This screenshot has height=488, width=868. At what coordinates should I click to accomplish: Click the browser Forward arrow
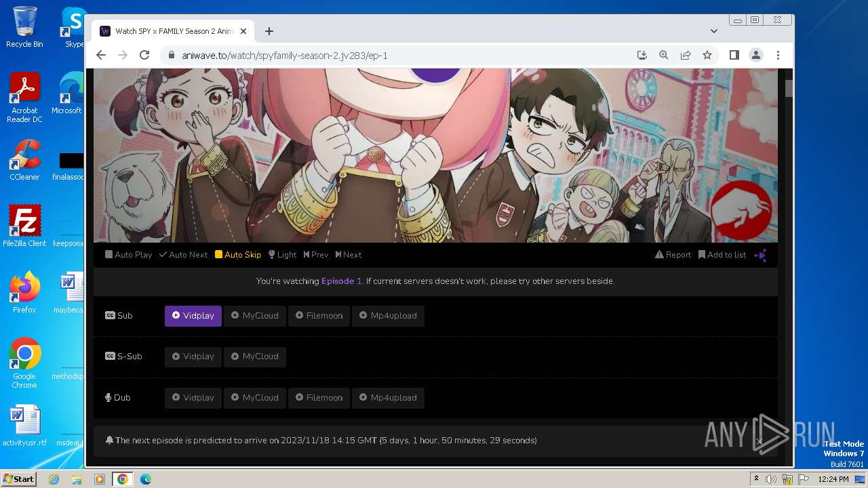pos(123,56)
